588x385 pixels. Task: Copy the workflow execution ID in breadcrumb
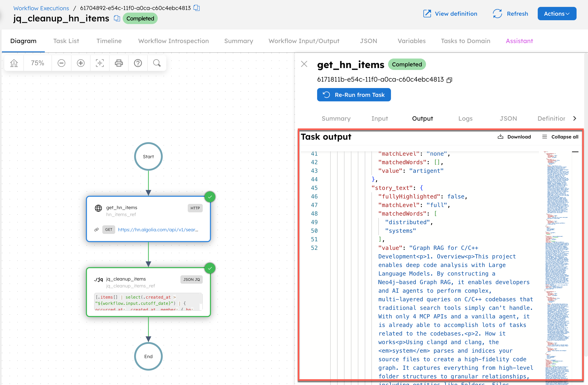[x=196, y=8]
